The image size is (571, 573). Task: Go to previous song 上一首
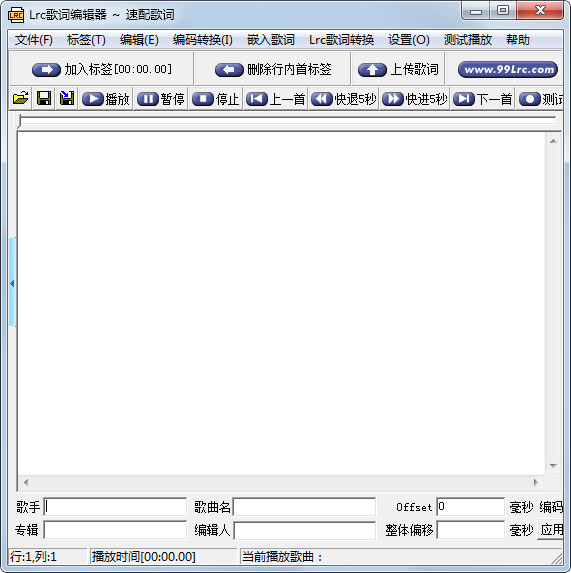[276, 99]
